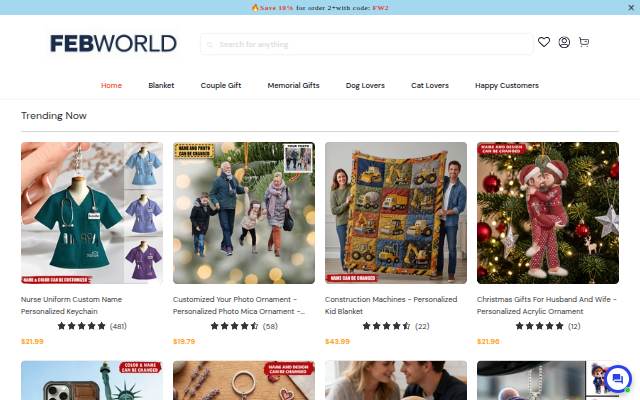Click the star rating with (22) reviews
640x400 pixels.
[396, 326]
